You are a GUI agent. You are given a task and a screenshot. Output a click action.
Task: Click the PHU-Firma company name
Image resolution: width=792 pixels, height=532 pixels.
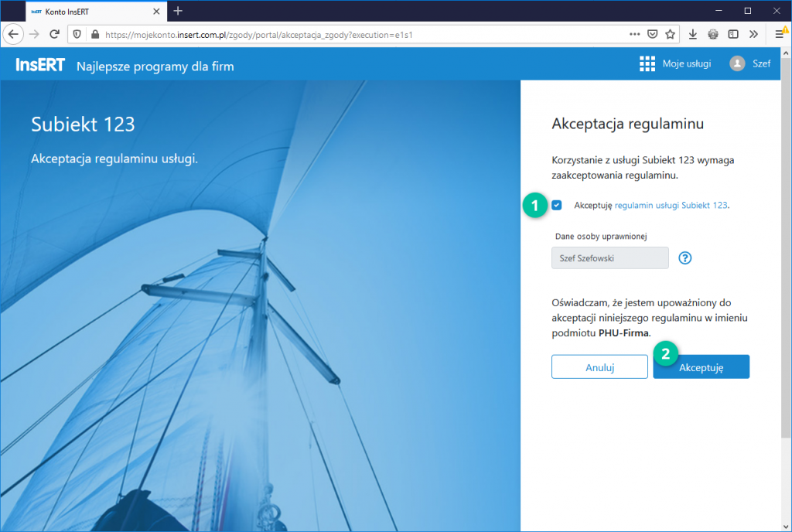pyautogui.click(x=623, y=333)
